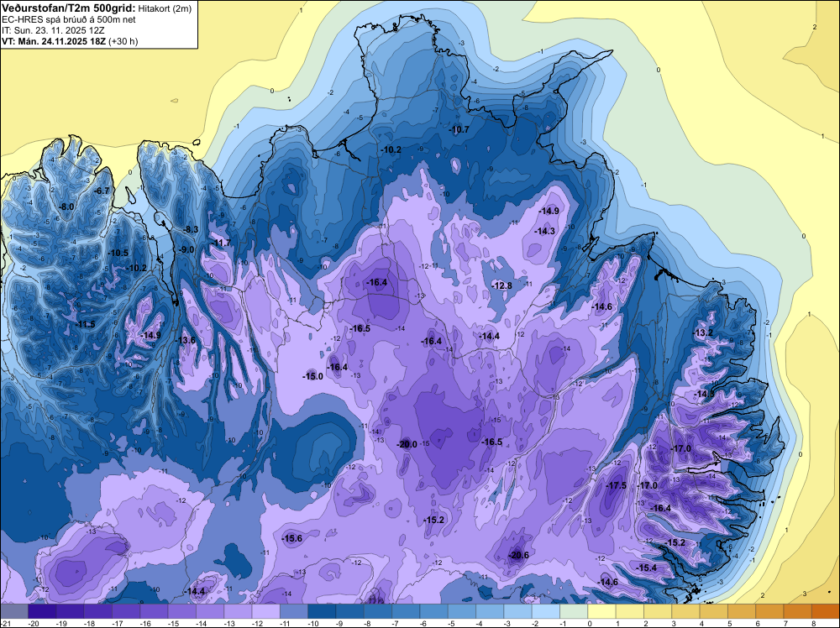Click the pale yellow legend swatch between 0 and 1

[x=601, y=611]
